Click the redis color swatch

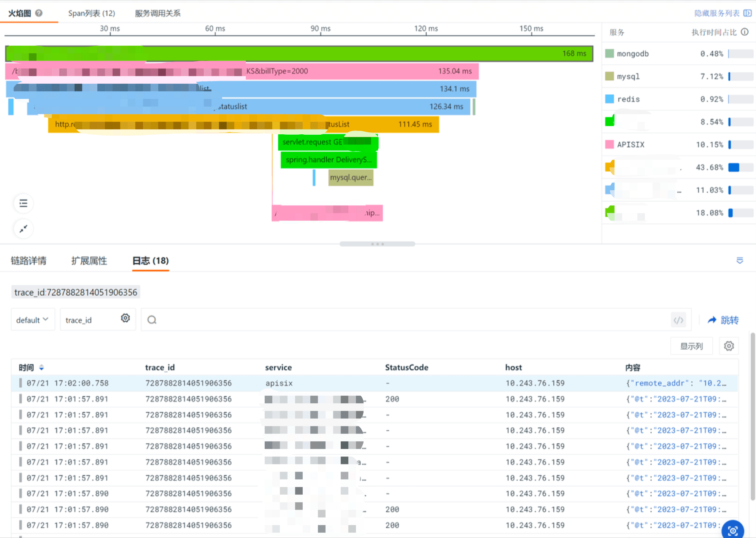coord(610,99)
